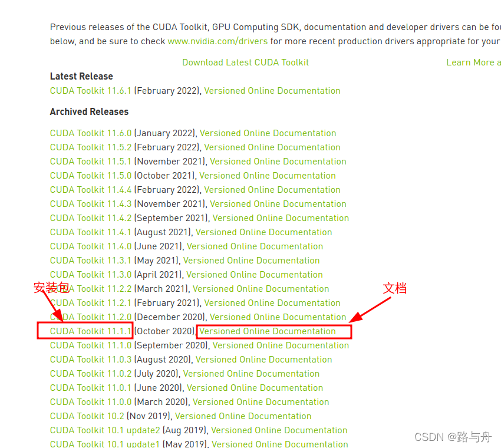Open documentation for 10.1 update1 May 2019
Screen dimensions: 501x448
tap(280, 444)
